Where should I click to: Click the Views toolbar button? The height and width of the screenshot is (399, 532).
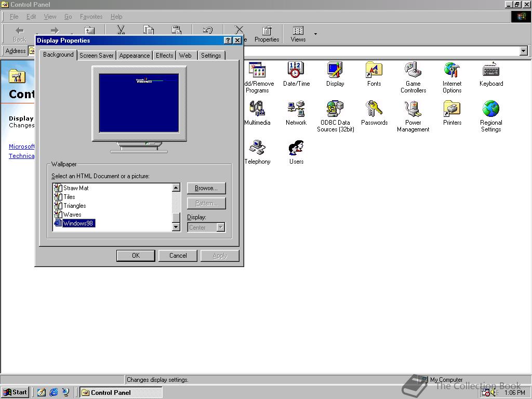[x=298, y=34]
